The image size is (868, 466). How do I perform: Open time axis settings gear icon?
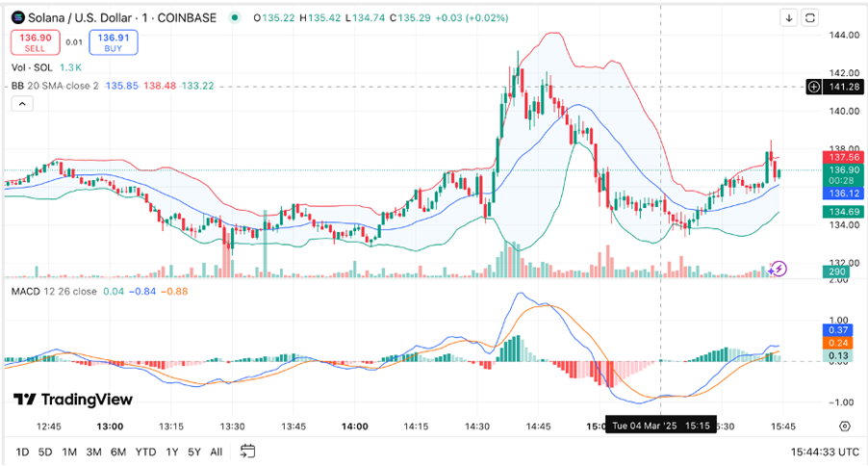point(844,425)
